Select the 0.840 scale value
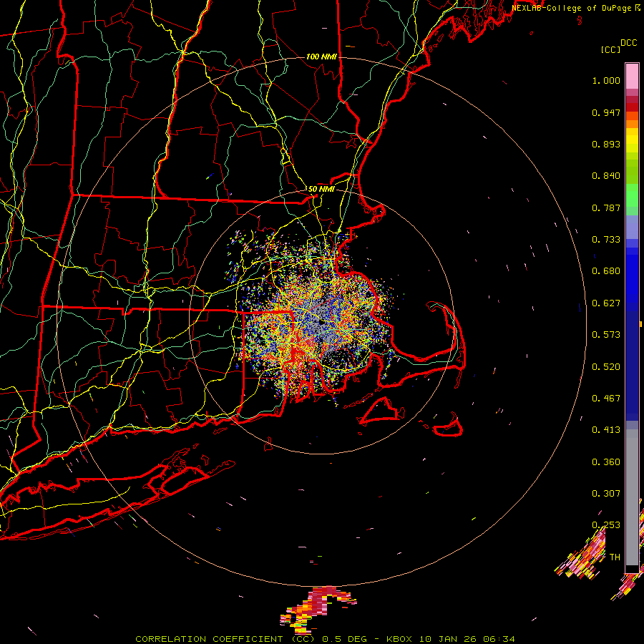The width and height of the screenshot is (644, 644). (x=606, y=176)
